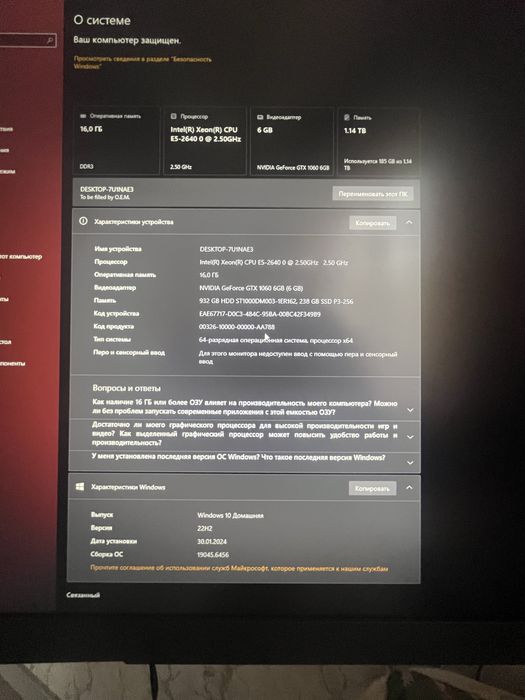Click install date 30.01.2024
This screenshot has height=700, width=525.
pos(212,542)
